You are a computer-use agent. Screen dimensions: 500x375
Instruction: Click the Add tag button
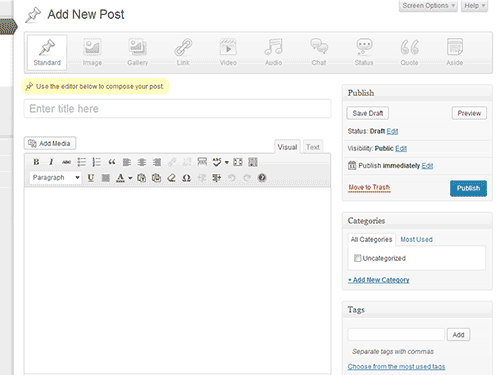point(458,334)
